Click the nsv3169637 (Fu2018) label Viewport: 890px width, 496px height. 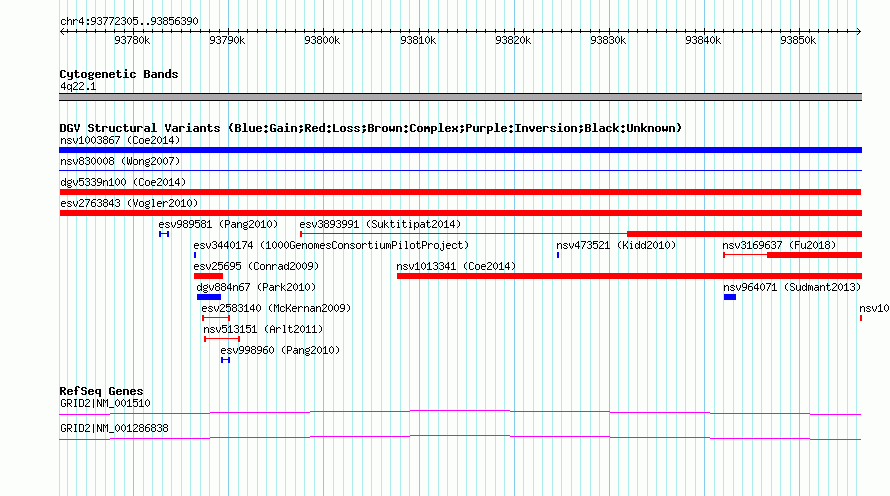coord(779,245)
